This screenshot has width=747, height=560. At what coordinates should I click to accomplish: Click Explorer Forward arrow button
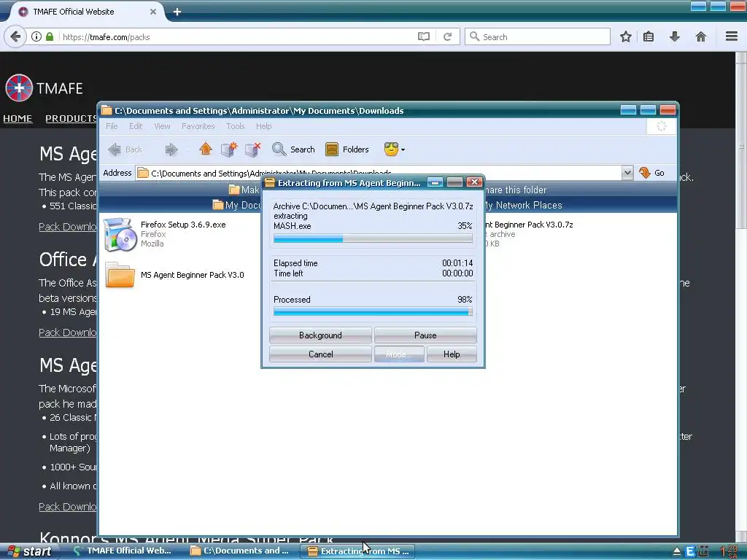click(x=171, y=149)
